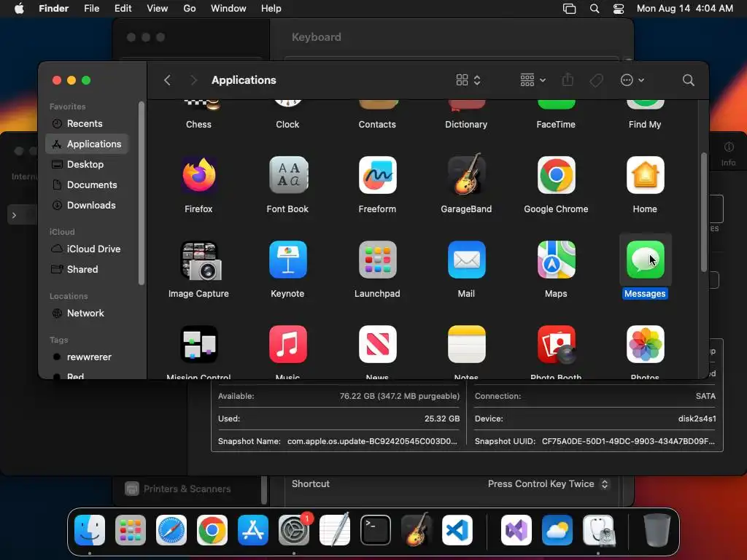Go back with the Finder back arrow
The width and height of the screenshot is (747, 560).
pyautogui.click(x=167, y=80)
